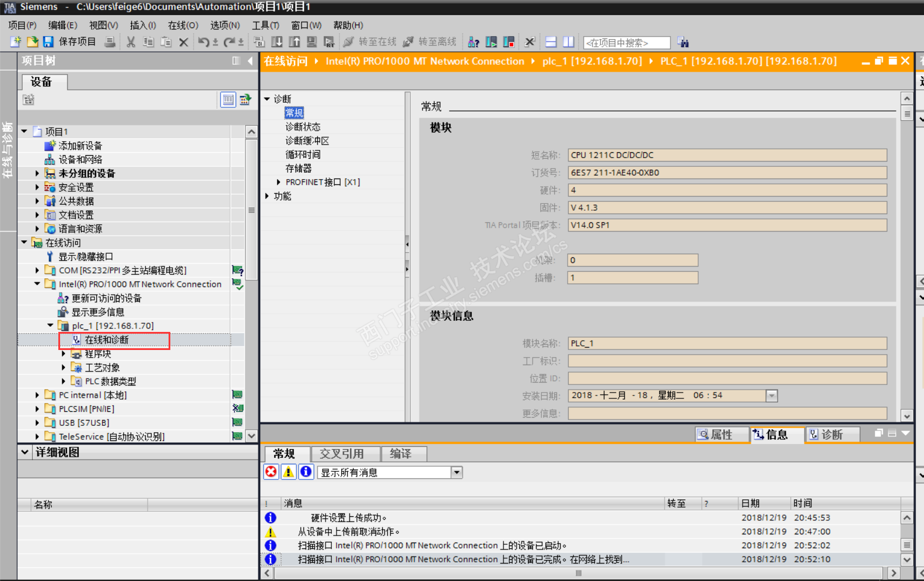Click the accessible devices icon
Image resolution: width=924 pixels, height=581 pixels.
point(474,42)
